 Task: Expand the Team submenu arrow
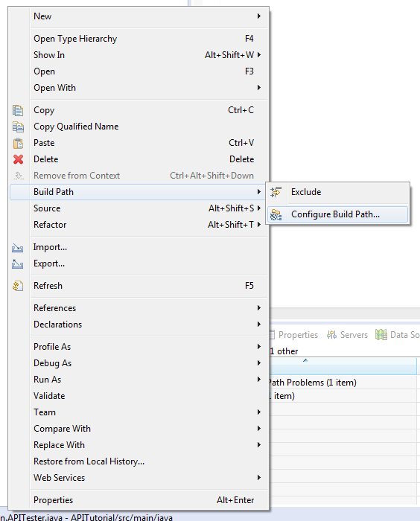coord(258,412)
